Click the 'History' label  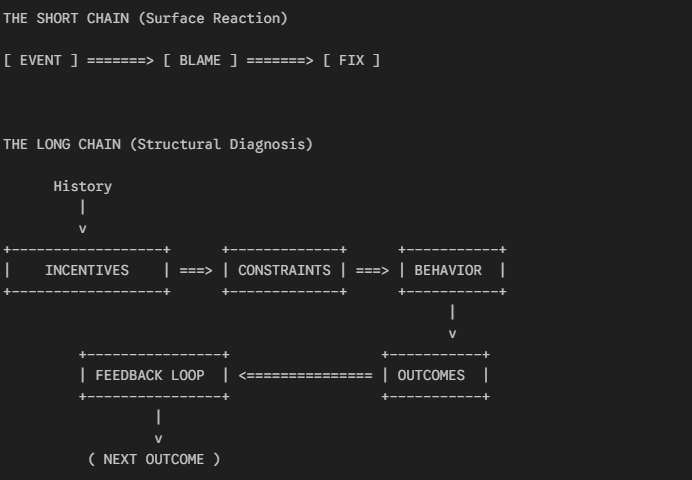pos(82,187)
